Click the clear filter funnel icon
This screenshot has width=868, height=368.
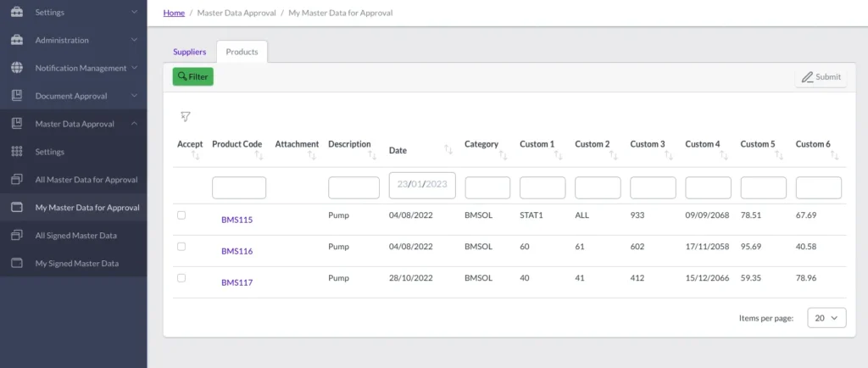pyautogui.click(x=186, y=116)
